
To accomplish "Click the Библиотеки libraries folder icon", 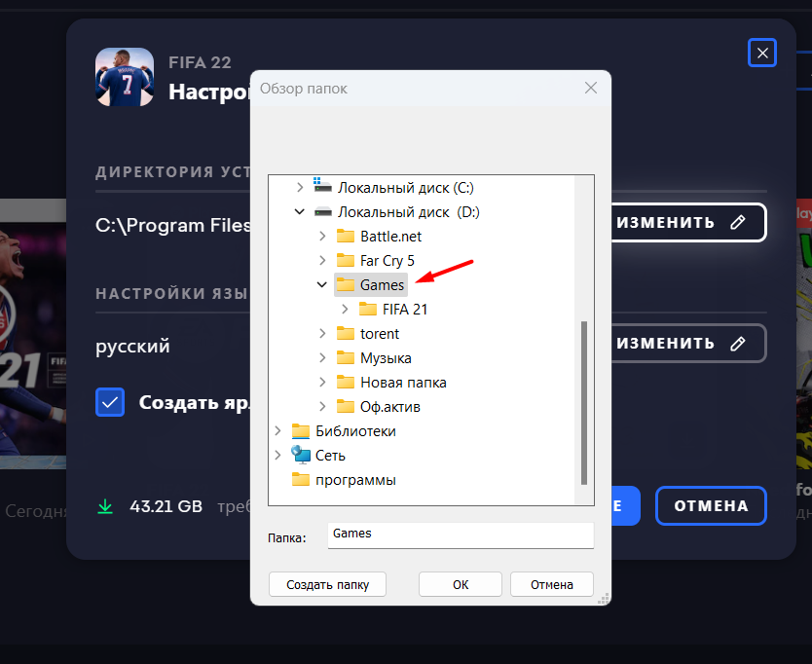I will [x=300, y=431].
